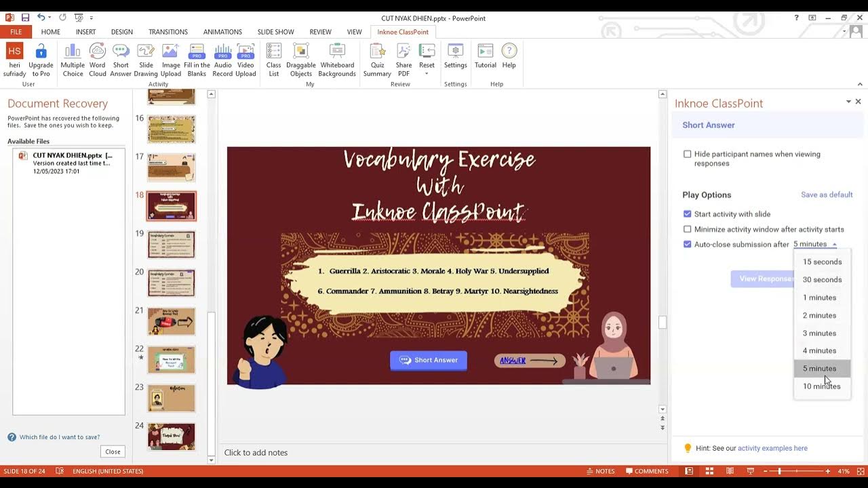Click the Fill in the Blanks icon
Image resolution: width=868 pixels, height=488 pixels.
[x=197, y=60]
